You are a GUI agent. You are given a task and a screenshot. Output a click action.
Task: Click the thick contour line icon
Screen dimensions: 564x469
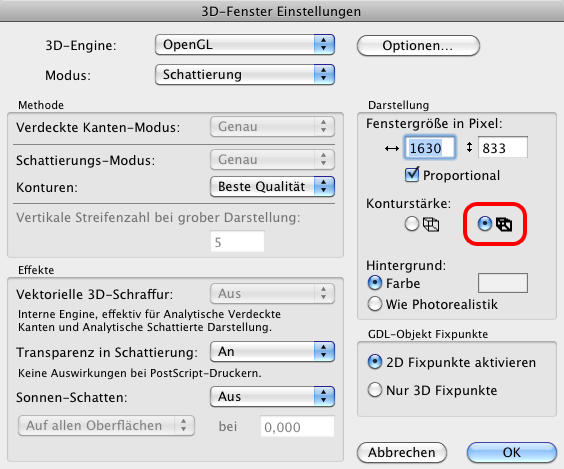pyautogui.click(x=504, y=224)
